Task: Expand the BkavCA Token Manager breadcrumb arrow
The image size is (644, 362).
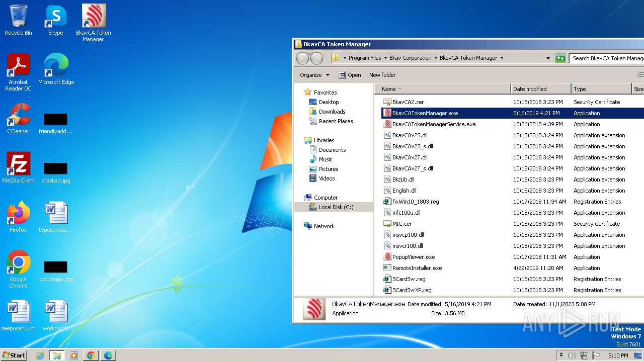Action: tap(502, 58)
